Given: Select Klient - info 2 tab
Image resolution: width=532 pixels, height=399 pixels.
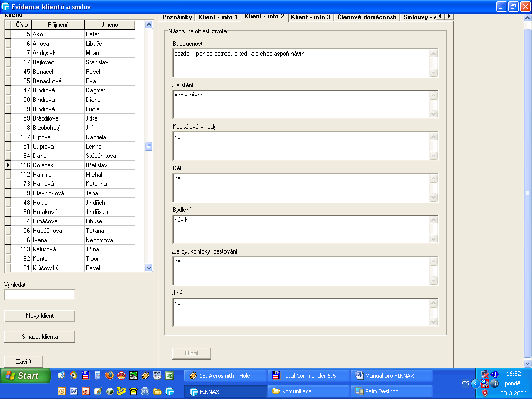Looking at the screenshot, I should [264, 16].
